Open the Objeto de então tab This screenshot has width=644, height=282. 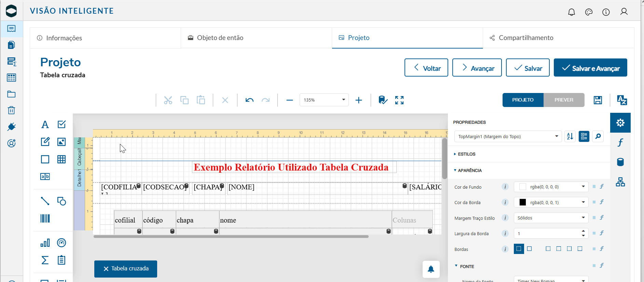pos(256,38)
